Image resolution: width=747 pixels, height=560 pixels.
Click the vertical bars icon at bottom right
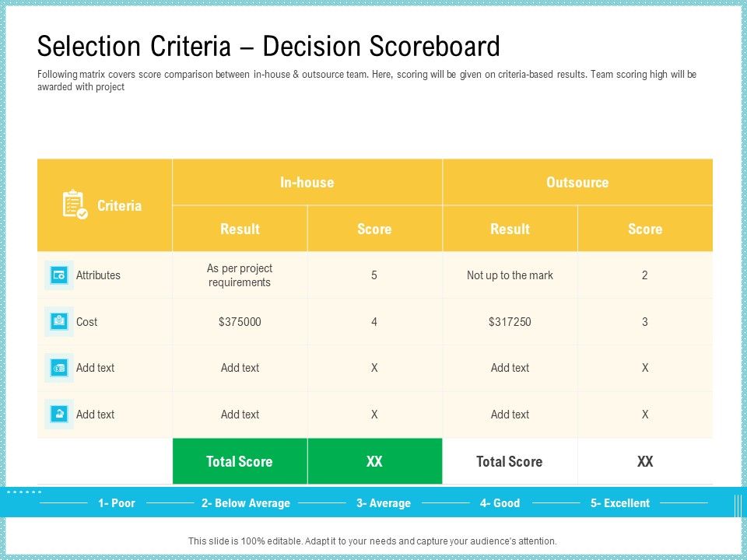click(x=736, y=503)
